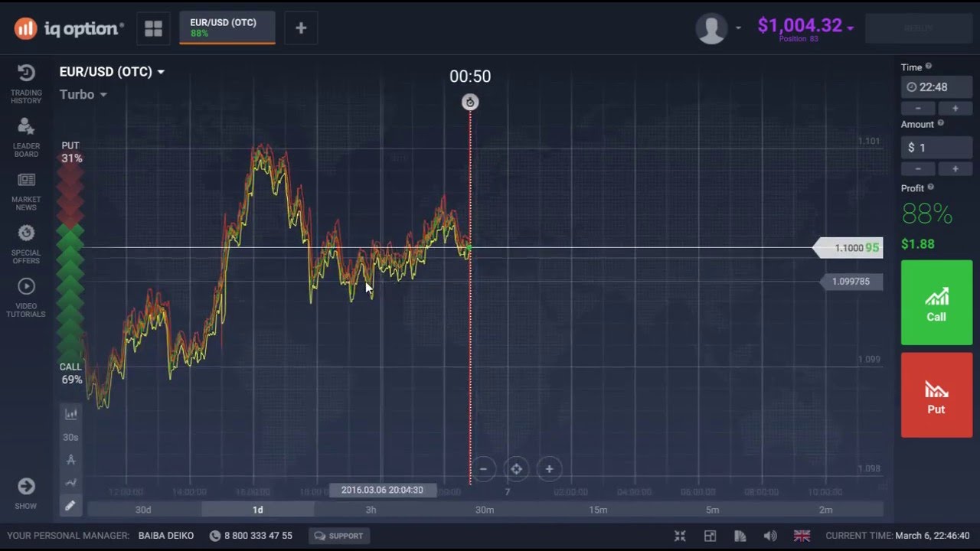
Task: Select the EUR/USD (OTC) tab
Action: tap(227, 28)
